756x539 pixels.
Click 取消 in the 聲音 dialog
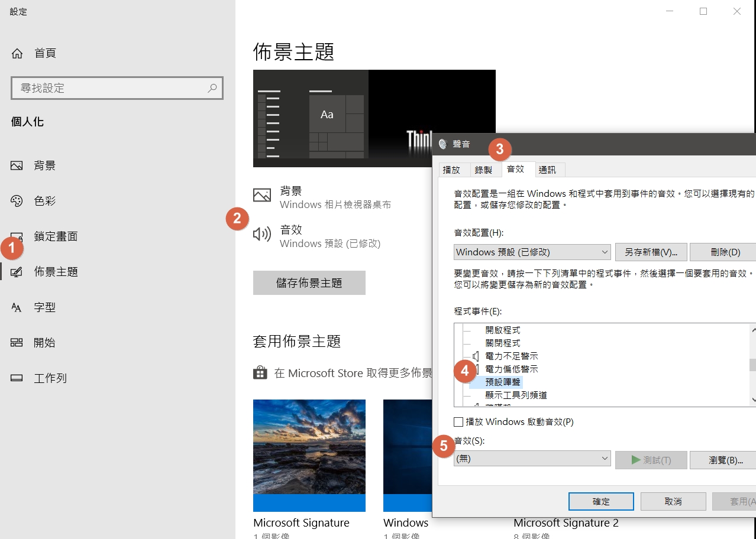(x=673, y=501)
